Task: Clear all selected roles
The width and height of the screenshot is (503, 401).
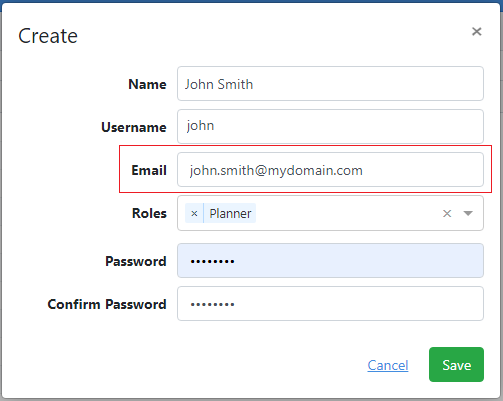Action: [x=447, y=213]
